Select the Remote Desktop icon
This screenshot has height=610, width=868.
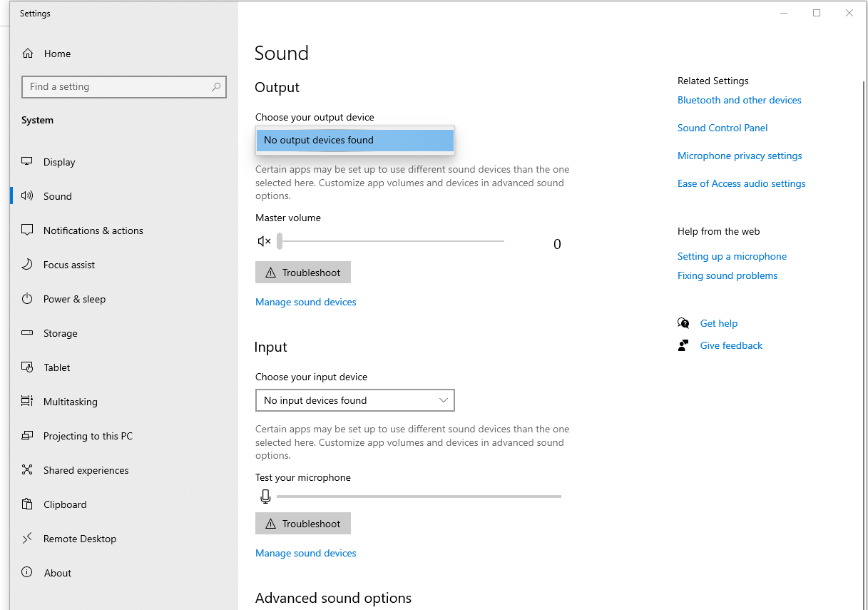pos(28,539)
